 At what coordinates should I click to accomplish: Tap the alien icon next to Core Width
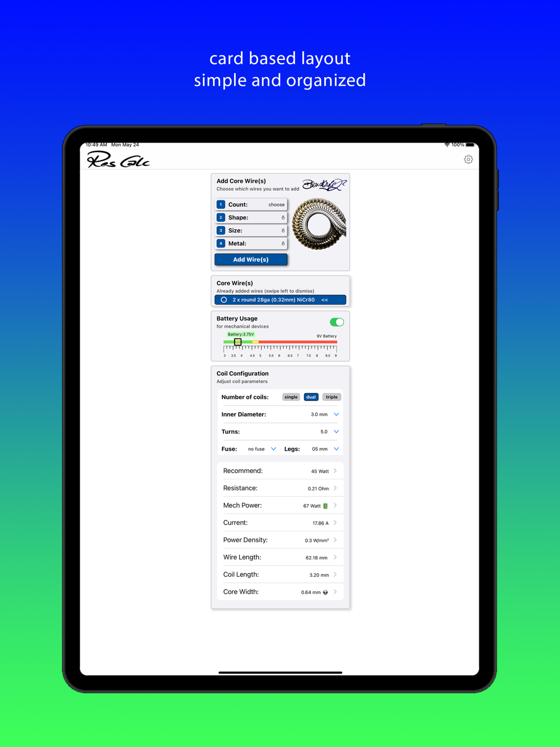click(325, 592)
